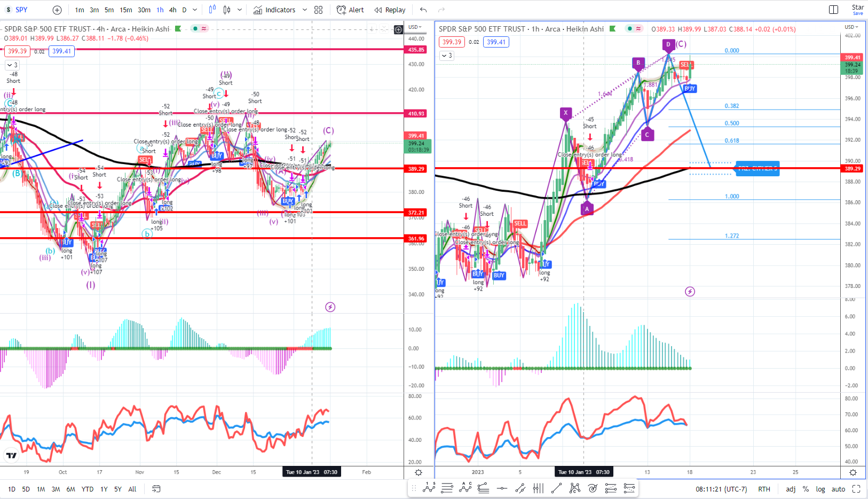Click the green flag icon on the 4h chart title
Image resolution: width=868 pixels, height=499 pixels.
(178, 29)
